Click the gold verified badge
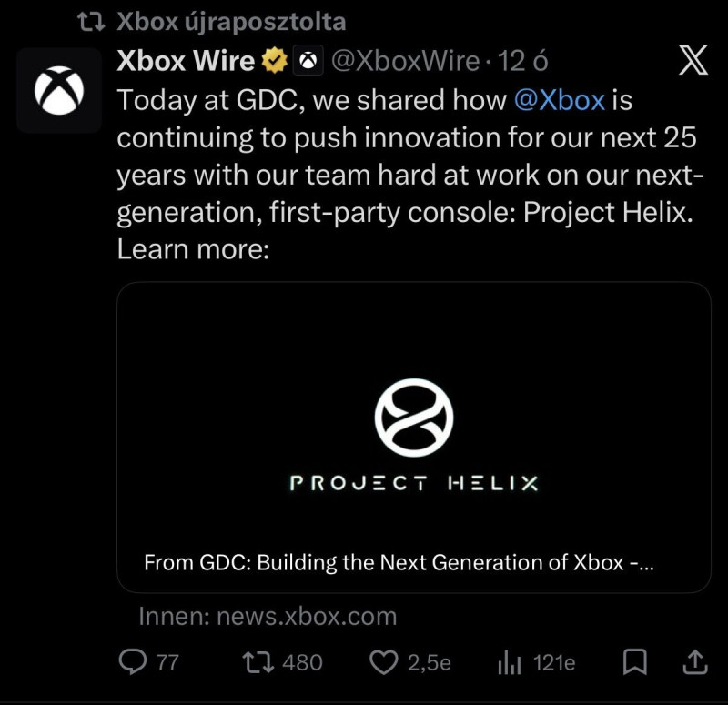Viewport: 728px width, 705px height. pos(274,61)
